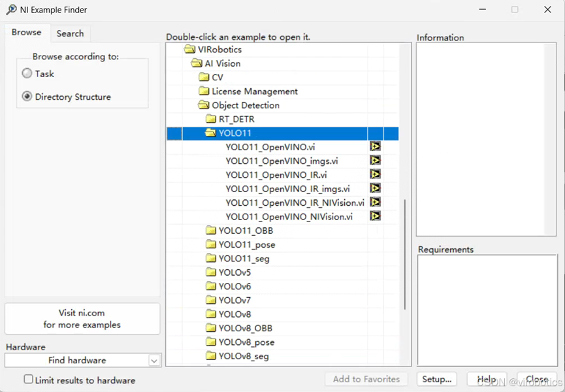Click the AI Vision folder icon

point(197,63)
